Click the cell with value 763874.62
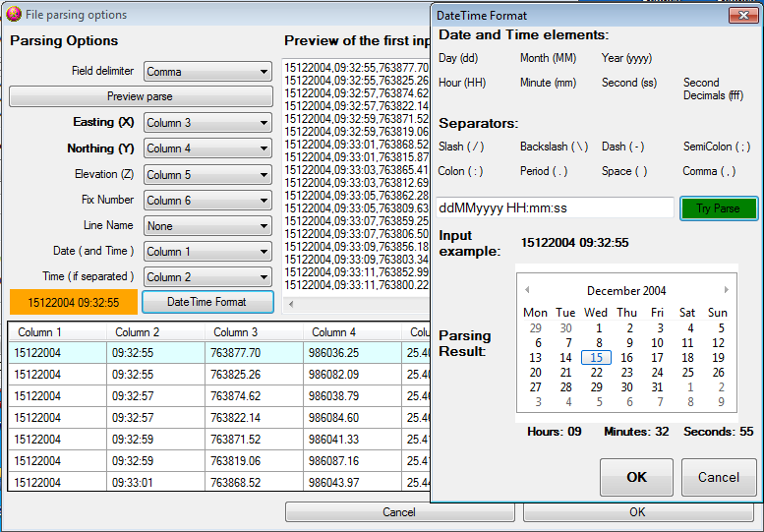764x532 pixels. (x=255, y=396)
